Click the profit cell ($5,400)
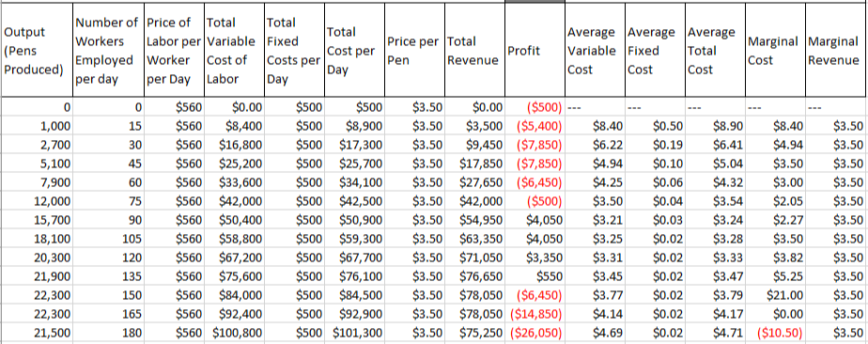The height and width of the screenshot is (344, 868). (535, 126)
